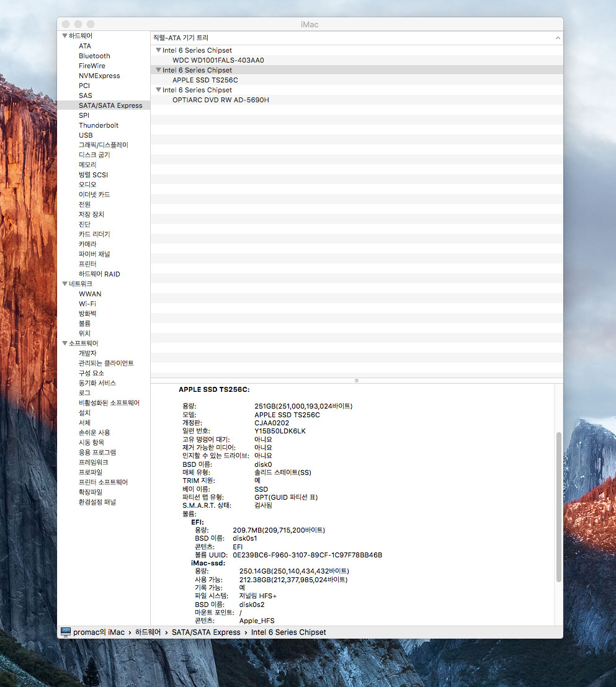Click the iMac computer icon in path bar
Viewport: 616px width, 687px height.
click(66, 632)
